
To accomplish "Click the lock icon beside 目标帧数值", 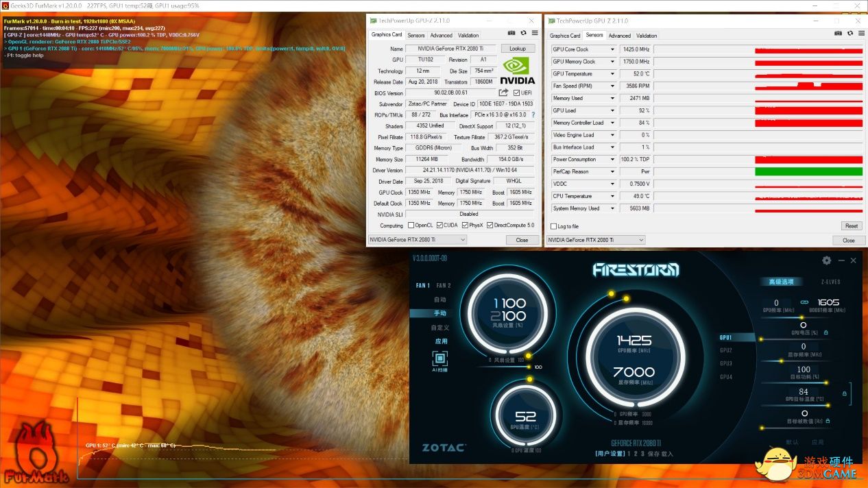I will [828, 421].
